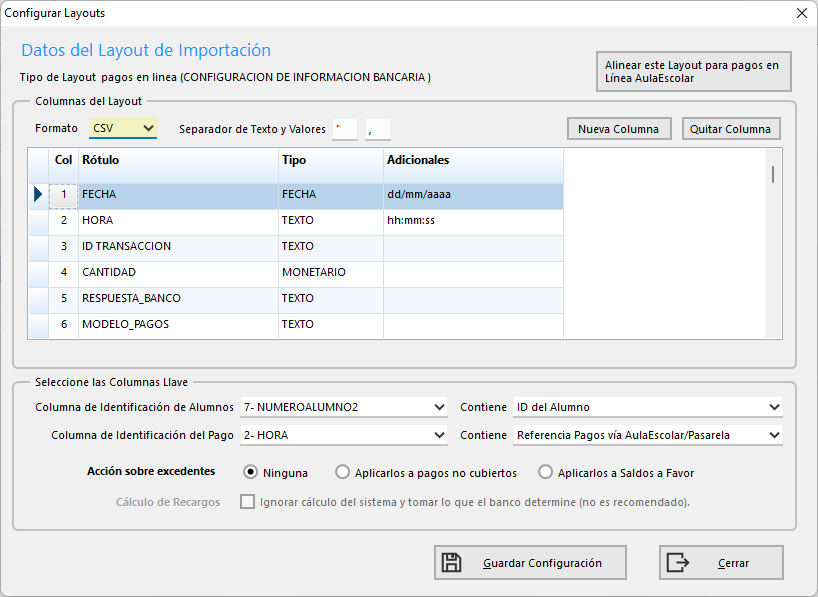Select Aplicarlos a pagos no cubiertos
This screenshot has height=597, width=818.
pyautogui.click(x=343, y=472)
